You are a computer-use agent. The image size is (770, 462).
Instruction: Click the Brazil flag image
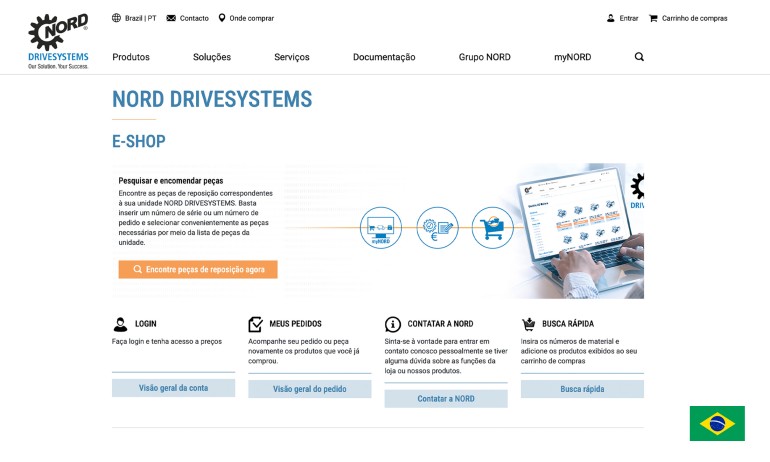point(717,423)
